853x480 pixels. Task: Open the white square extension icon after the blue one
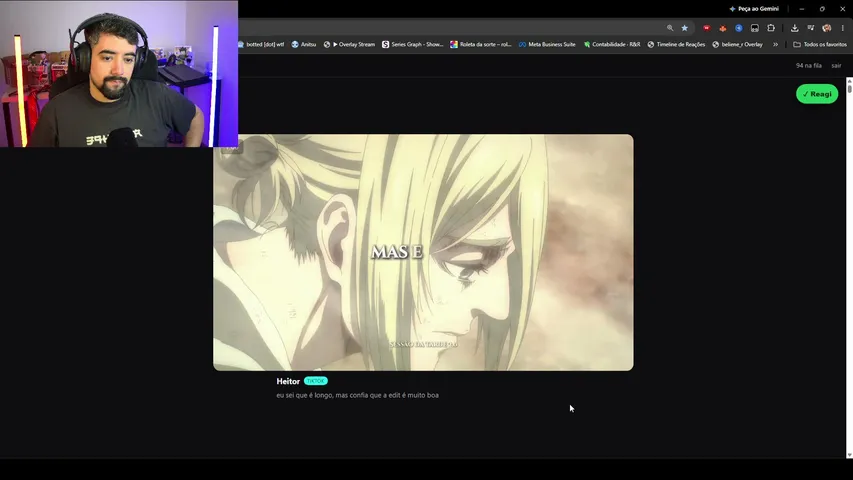point(755,28)
